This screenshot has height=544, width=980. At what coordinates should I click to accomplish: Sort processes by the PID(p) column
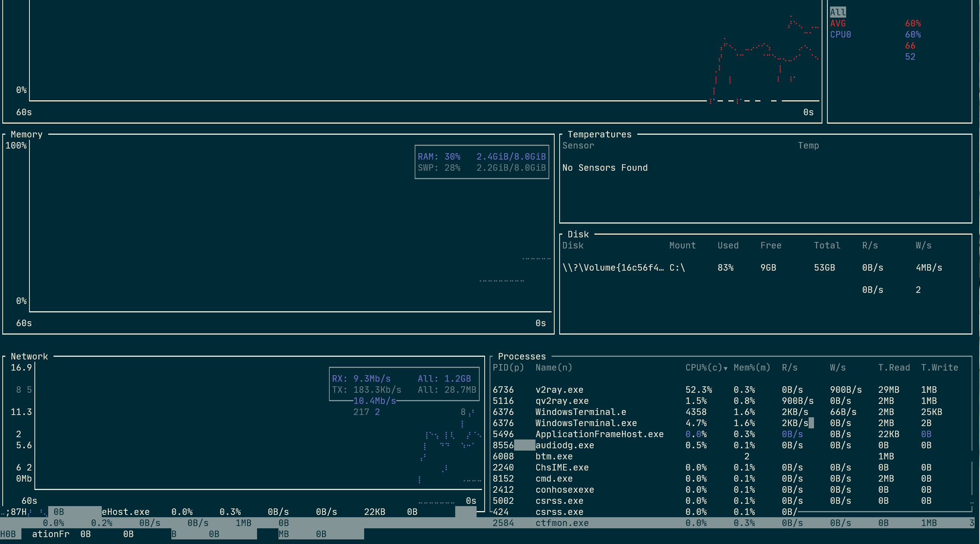(x=509, y=368)
